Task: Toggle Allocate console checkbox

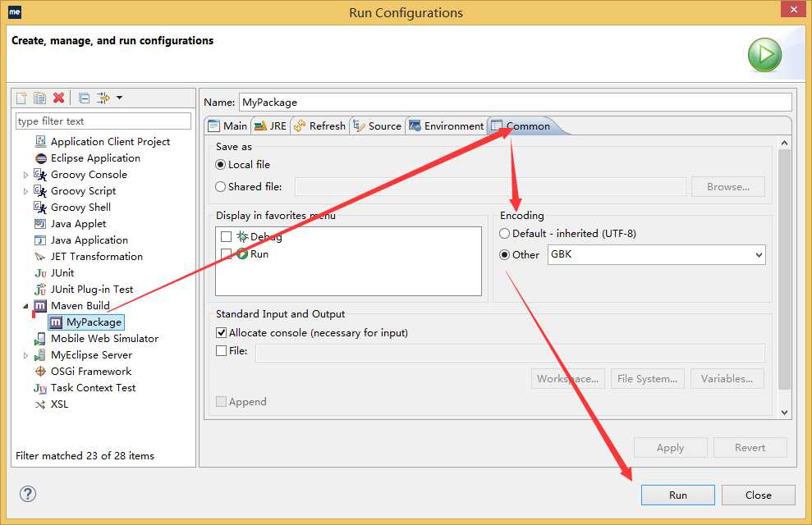Action: [x=221, y=332]
